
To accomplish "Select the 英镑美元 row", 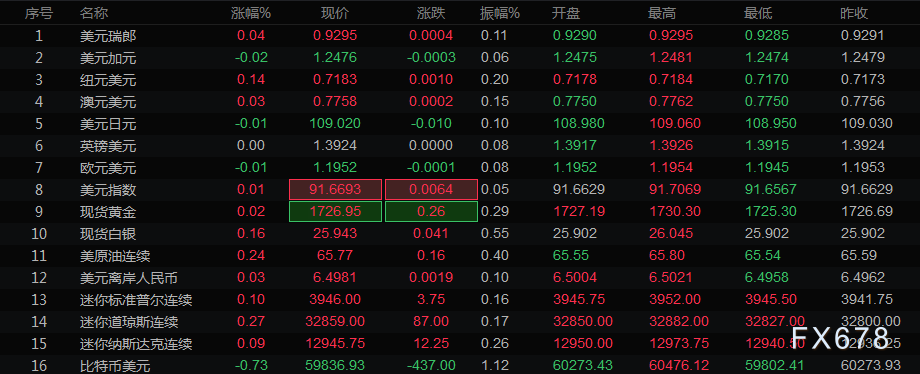I will [x=460, y=146].
